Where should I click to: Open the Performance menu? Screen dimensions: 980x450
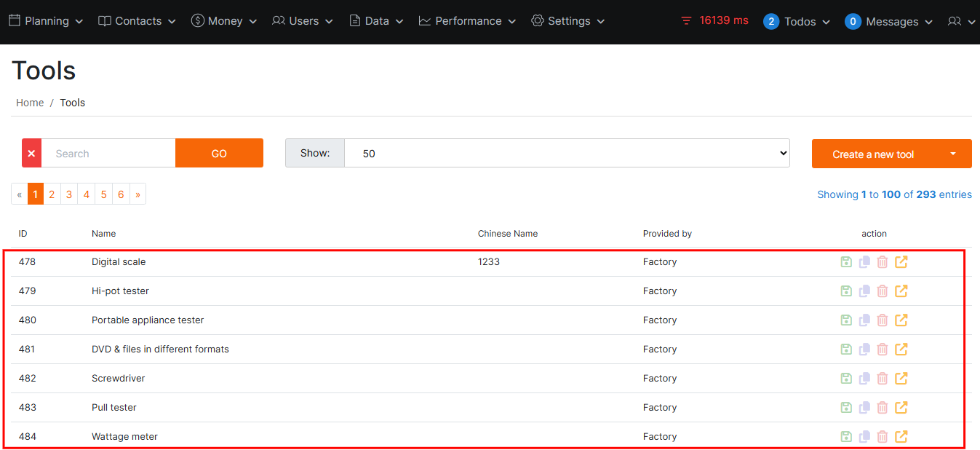tap(467, 21)
